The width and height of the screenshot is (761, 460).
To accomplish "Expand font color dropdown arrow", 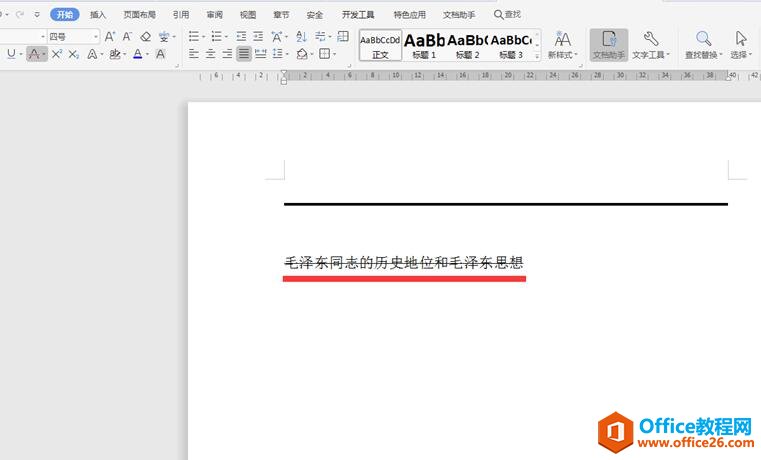I will [147, 54].
